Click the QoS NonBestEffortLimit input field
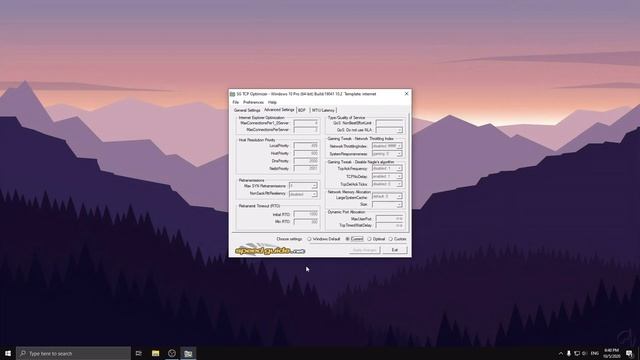The image size is (640, 360). pyautogui.click(x=390, y=123)
